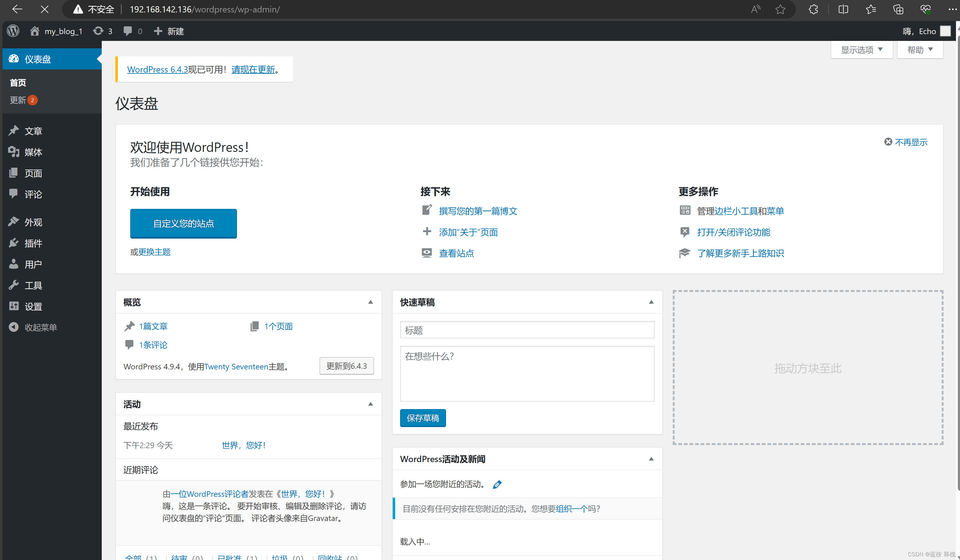Open the 帮助 dropdown
960x560 pixels.
tap(920, 50)
